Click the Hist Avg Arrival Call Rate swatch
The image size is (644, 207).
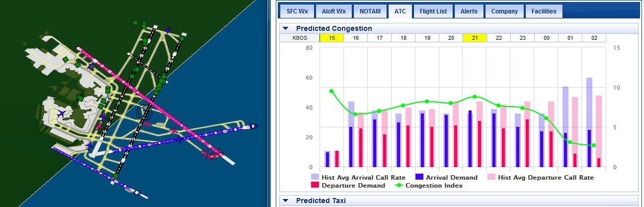[x=315, y=177]
